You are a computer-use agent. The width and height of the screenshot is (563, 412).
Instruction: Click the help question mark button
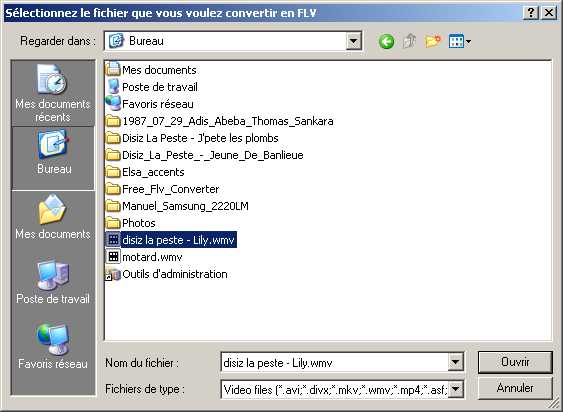coord(531,13)
